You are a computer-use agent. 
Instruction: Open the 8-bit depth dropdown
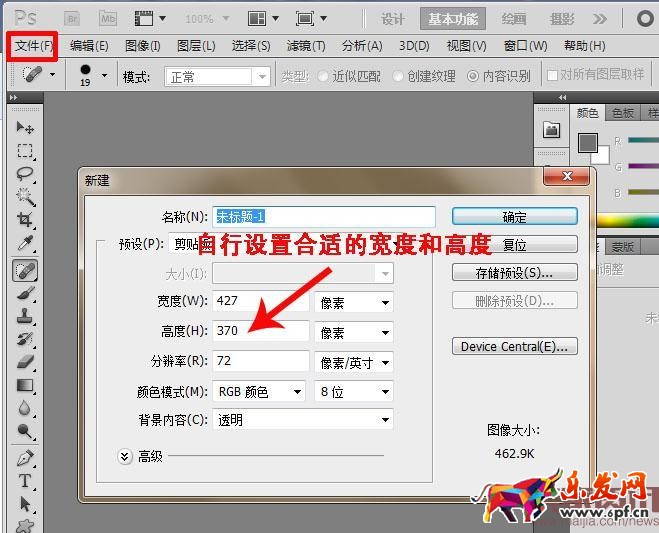pos(353,392)
